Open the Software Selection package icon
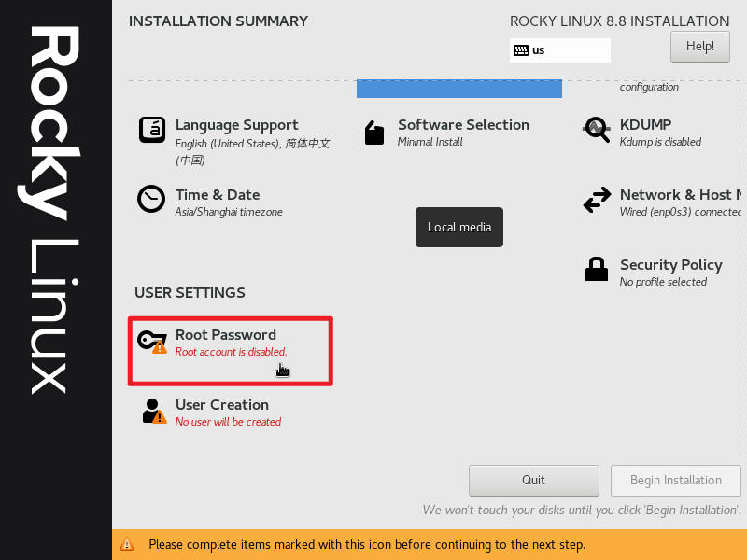Viewport: 747px width, 560px height. pyautogui.click(x=374, y=133)
